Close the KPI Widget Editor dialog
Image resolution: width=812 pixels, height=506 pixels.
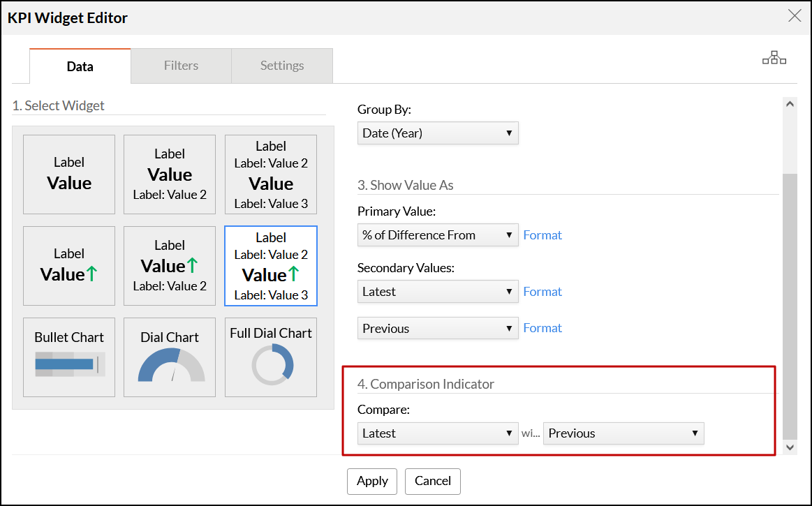coord(794,16)
